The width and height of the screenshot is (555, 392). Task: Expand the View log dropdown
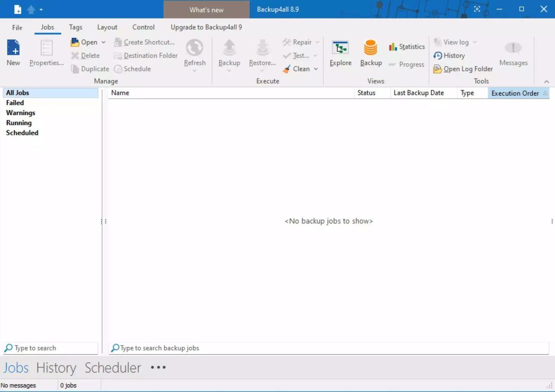tap(475, 42)
